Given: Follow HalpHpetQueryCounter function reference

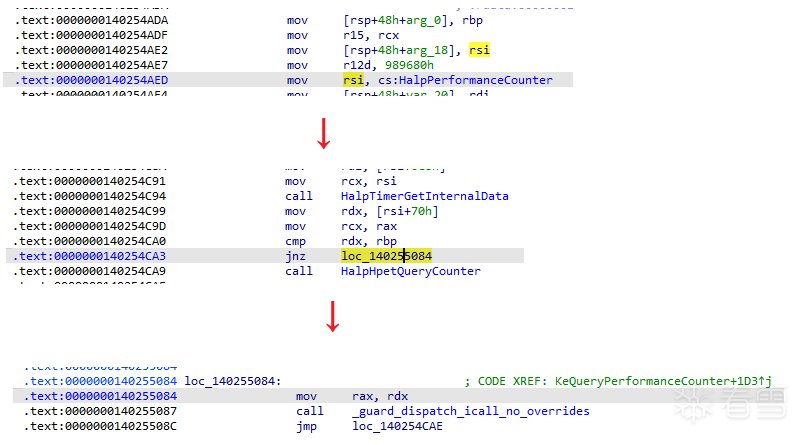Looking at the screenshot, I should [411, 271].
